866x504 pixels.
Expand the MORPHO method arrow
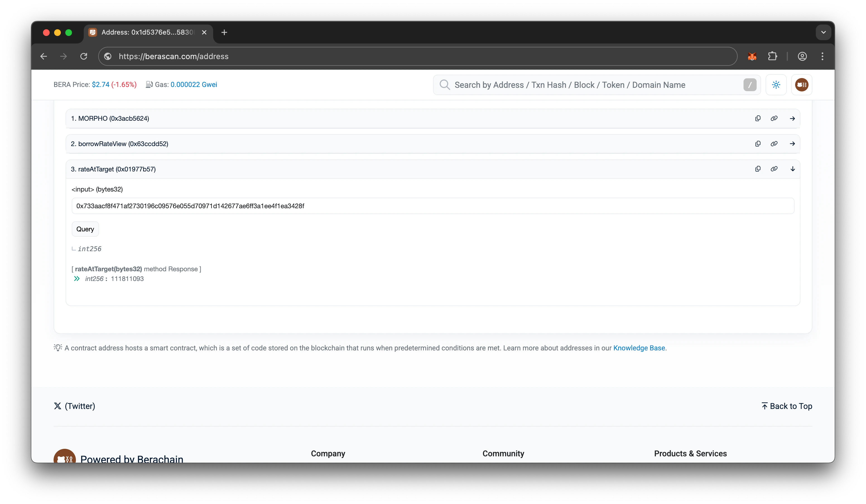tap(792, 118)
